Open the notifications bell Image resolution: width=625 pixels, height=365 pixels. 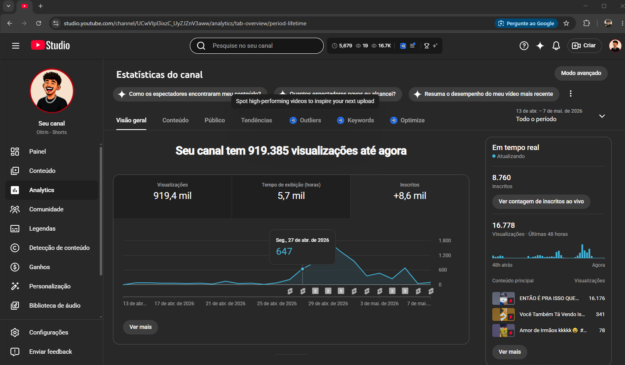tap(556, 46)
